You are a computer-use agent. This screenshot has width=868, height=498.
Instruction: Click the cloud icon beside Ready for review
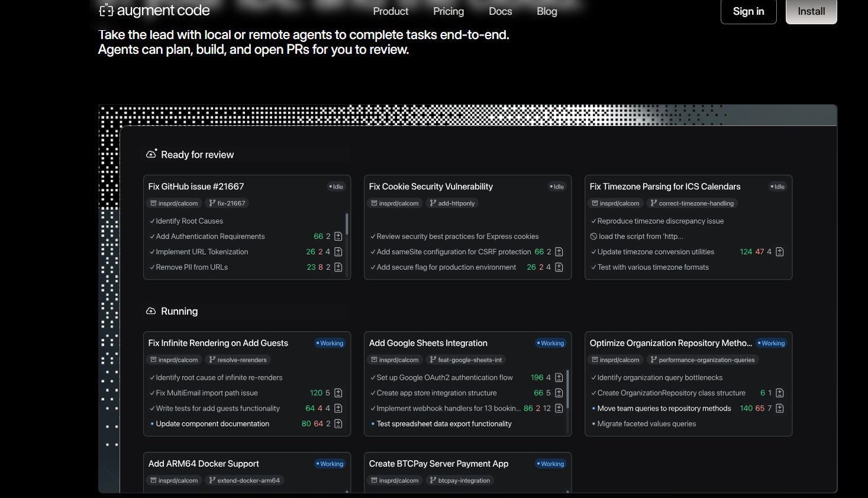pyautogui.click(x=151, y=154)
